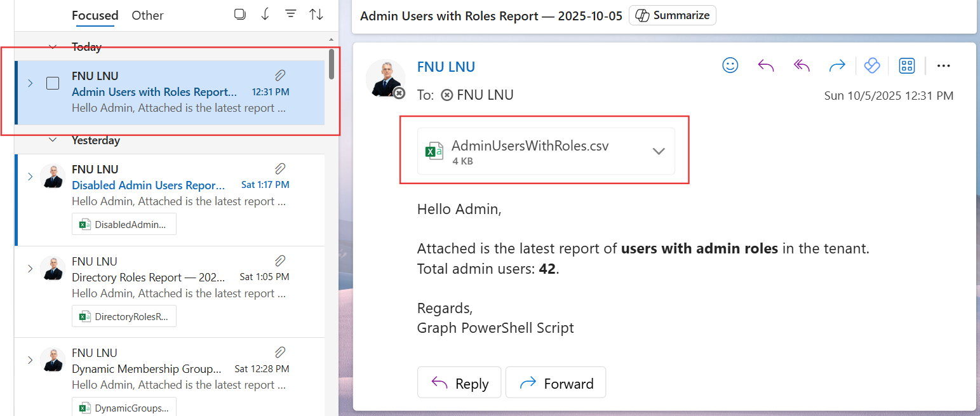Select the Focused inbox tab
This screenshot has width=980, height=416.
[x=95, y=15]
